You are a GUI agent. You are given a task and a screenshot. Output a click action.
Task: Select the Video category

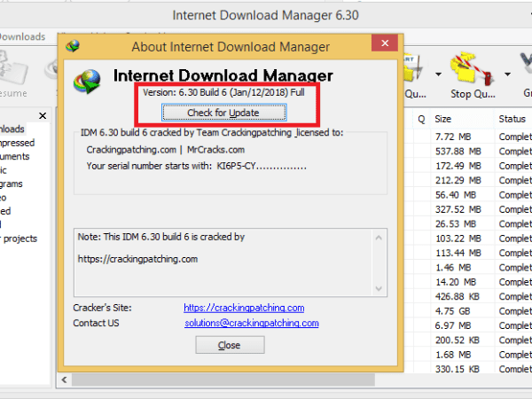[3, 198]
